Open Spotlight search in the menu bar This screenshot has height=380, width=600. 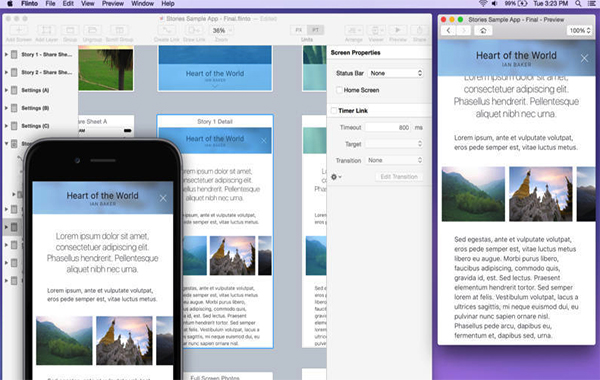pyautogui.click(x=578, y=3)
